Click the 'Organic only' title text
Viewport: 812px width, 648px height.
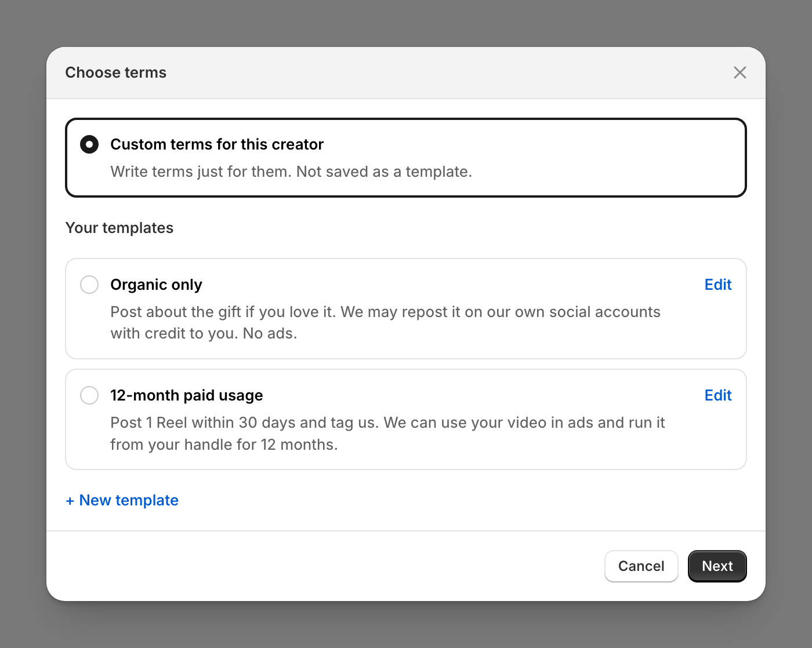pos(156,285)
